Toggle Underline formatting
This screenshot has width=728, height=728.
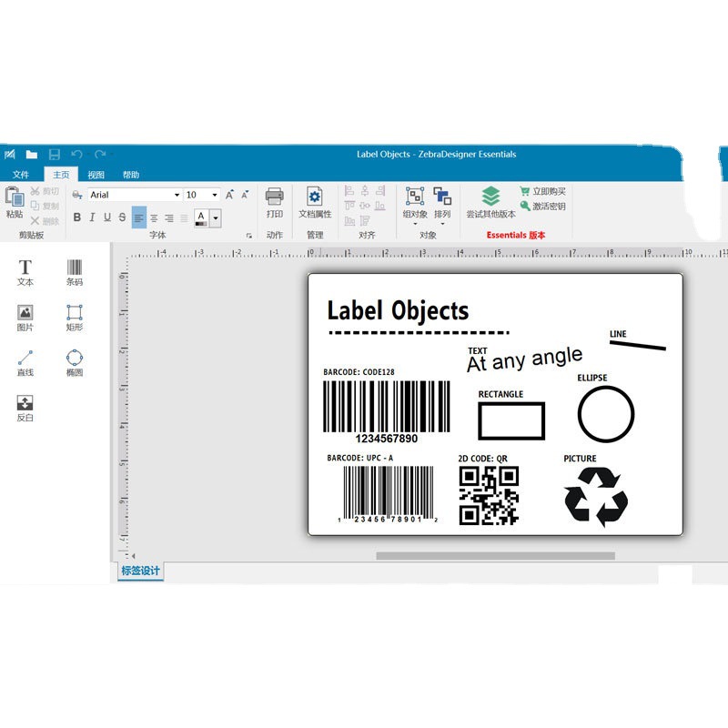(x=107, y=217)
